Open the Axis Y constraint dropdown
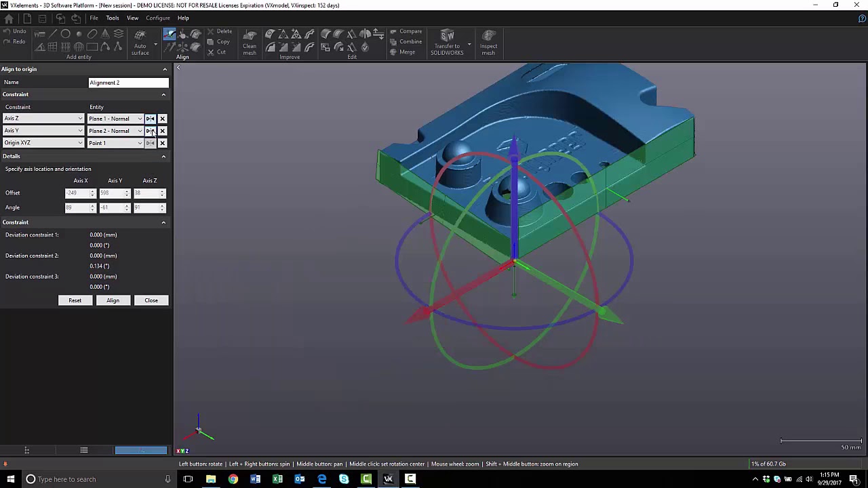 click(x=43, y=131)
